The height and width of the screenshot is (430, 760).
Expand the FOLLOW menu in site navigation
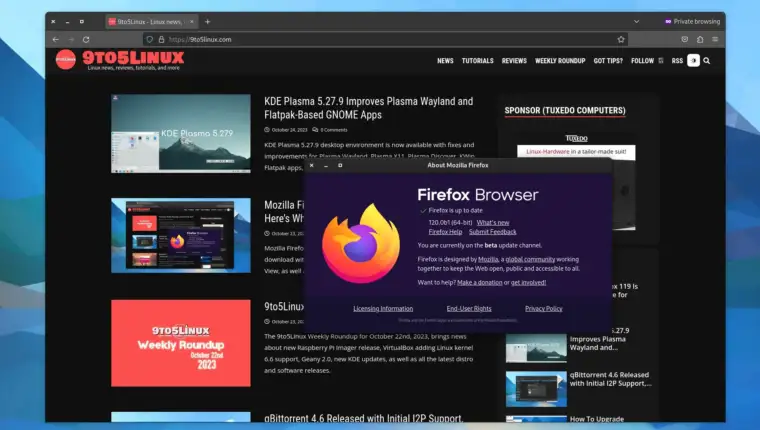click(x=647, y=61)
